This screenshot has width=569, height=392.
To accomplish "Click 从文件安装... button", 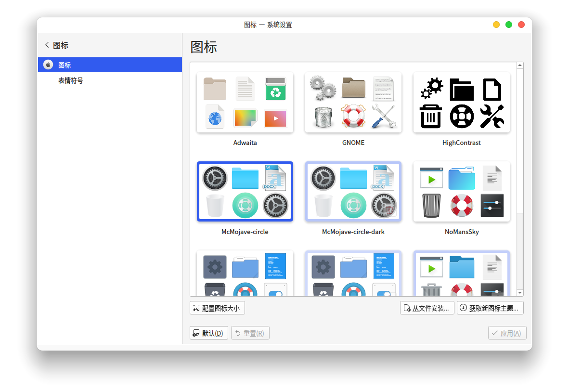I will 427,308.
